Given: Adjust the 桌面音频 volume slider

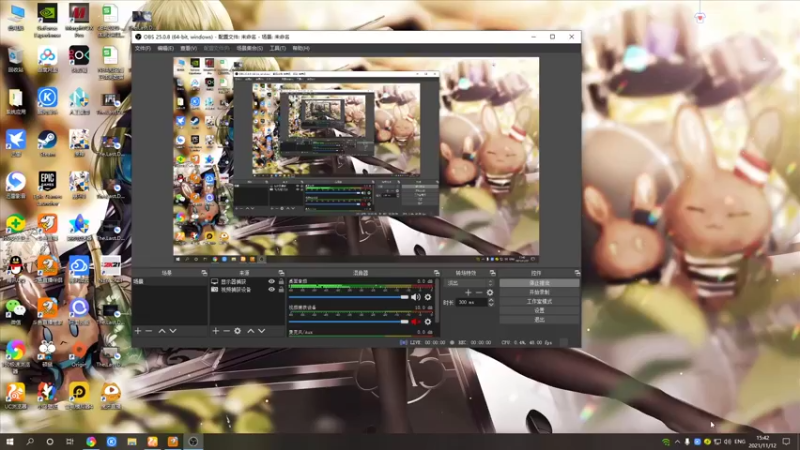Looking at the screenshot, I should point(348,297).
